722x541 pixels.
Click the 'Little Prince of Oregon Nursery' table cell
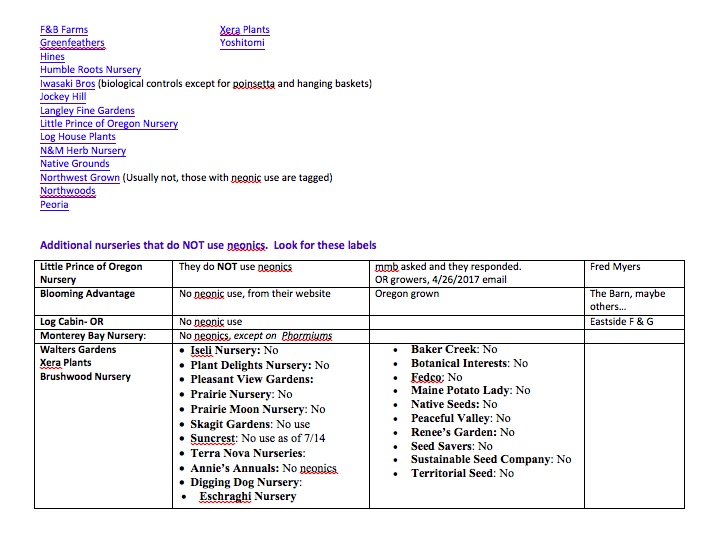(104, 274)
